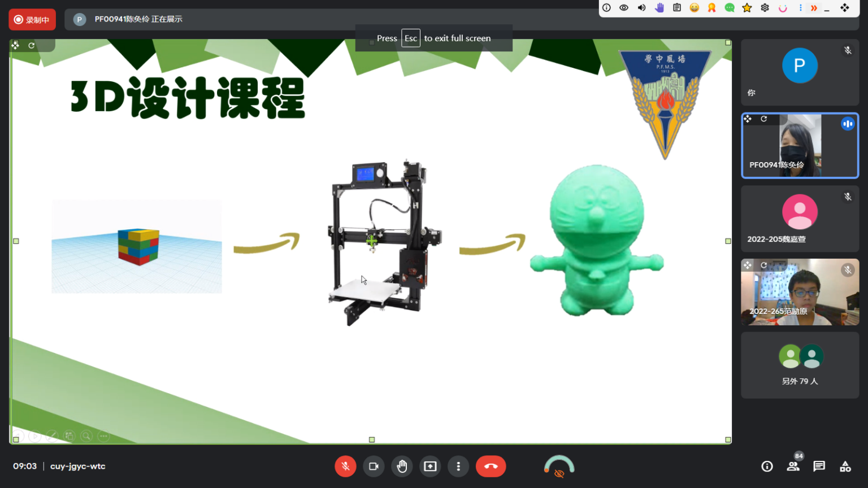This screenshot has height=488, width=868.
Task: Select PF00941陈奂伶 video tile
Action: [800, 146]
